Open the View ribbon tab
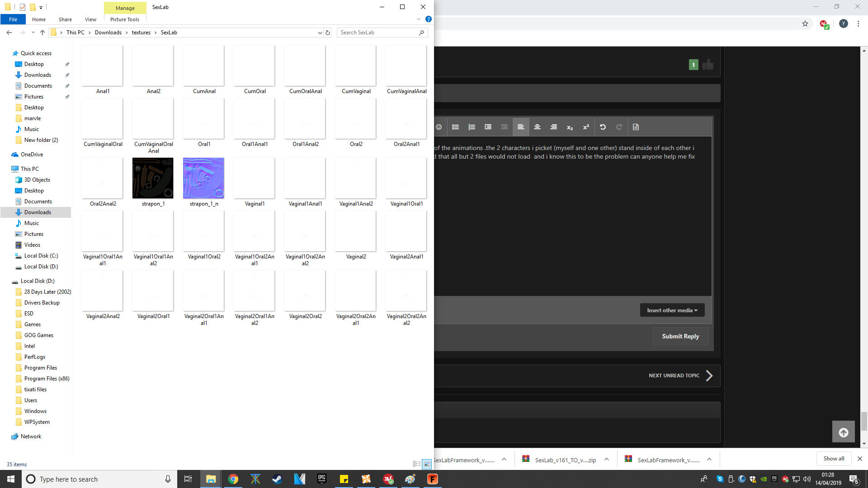The height and width of the screenshot is (488, 868). [x=90, y=19]
